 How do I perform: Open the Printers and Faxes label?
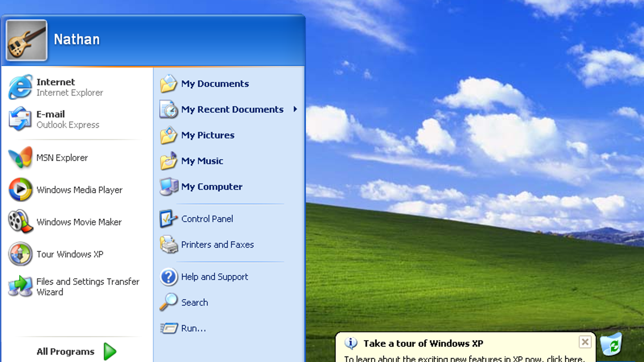[x=217, y=244]
